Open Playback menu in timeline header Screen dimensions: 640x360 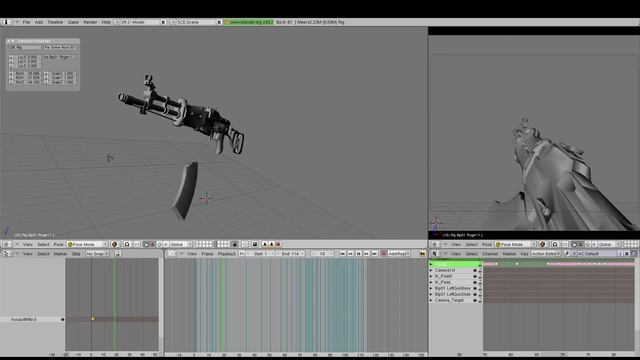pyautogui.click(x=227, y=253)
